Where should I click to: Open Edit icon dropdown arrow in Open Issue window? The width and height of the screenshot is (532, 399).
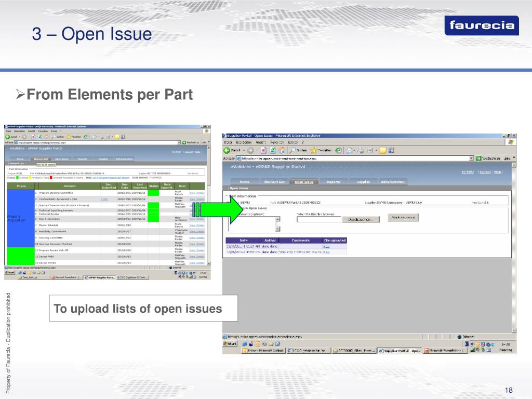[x=376, y=150]
